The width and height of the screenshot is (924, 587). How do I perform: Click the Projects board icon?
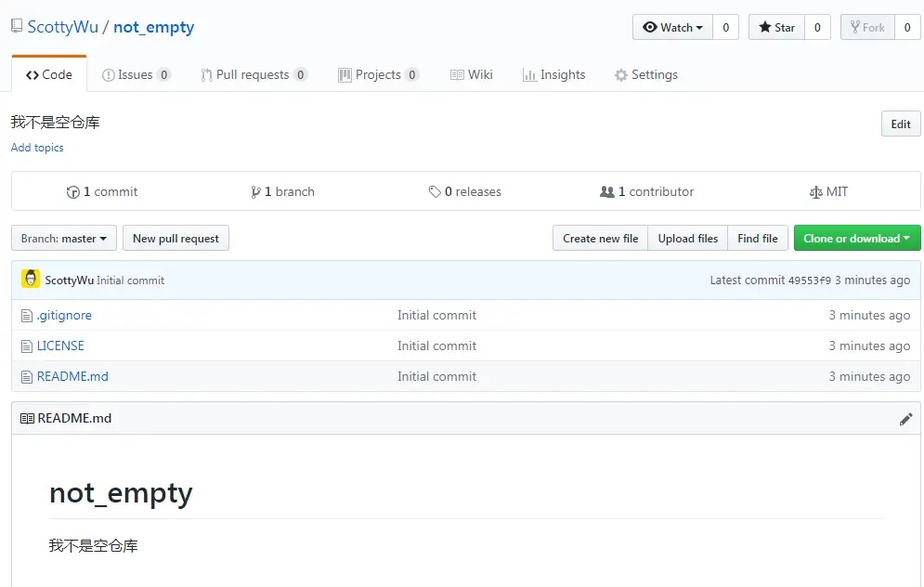[x=345, y=75]
